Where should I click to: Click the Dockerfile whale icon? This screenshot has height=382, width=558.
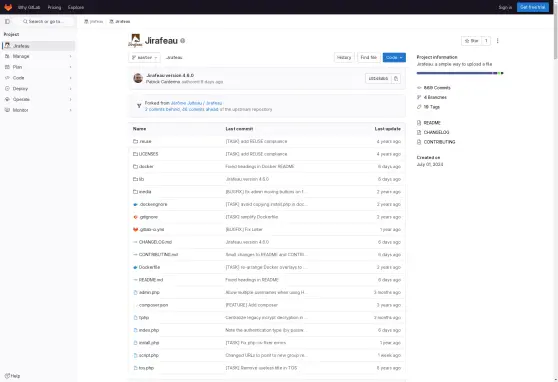point(135,267)
